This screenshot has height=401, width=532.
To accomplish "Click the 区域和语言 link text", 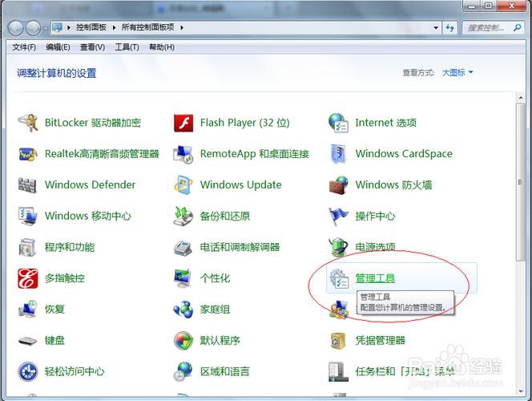I will 225,372.
